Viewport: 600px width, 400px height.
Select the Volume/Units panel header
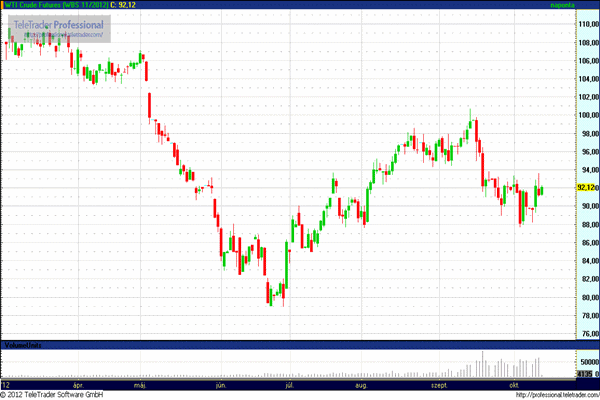24,345
